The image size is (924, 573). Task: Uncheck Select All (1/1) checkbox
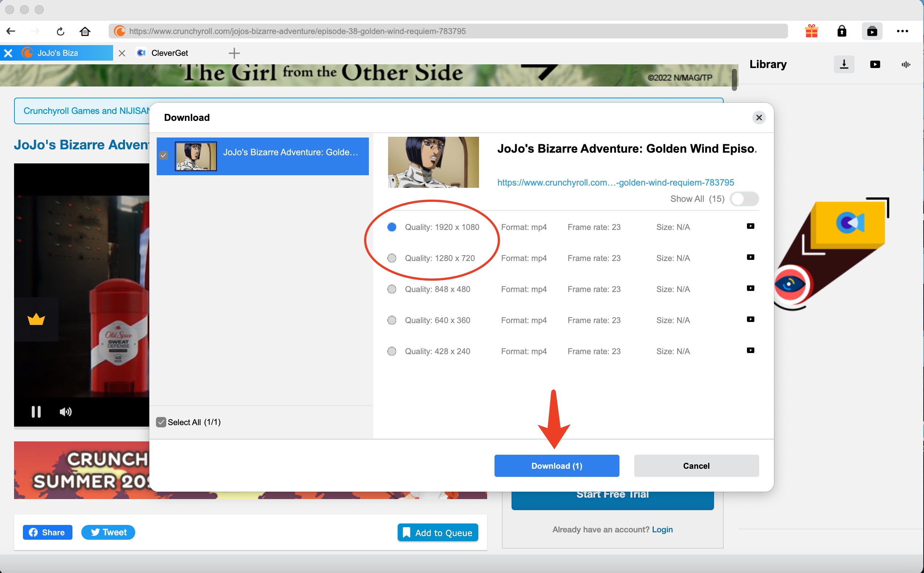(x=161, y=422)
